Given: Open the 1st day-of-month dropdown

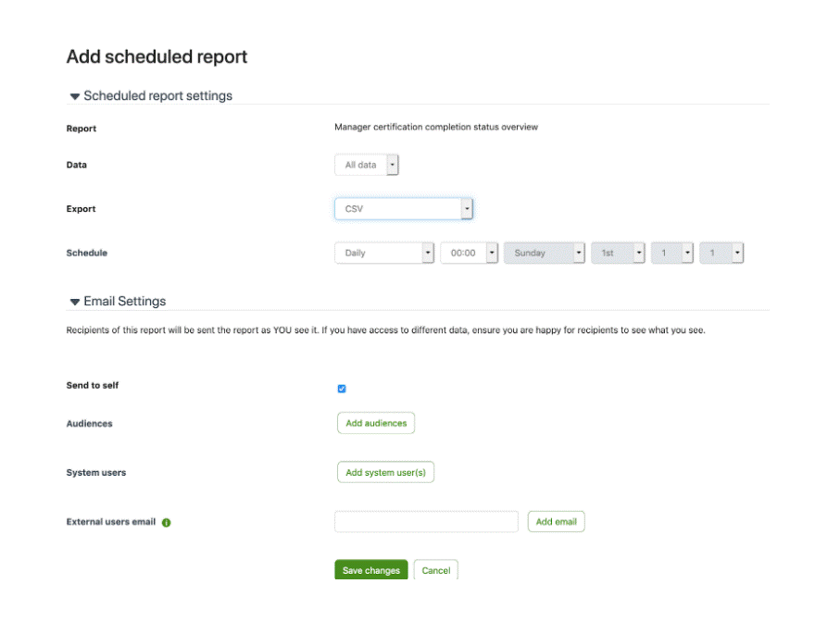Looking at the screenshot, I should (618, 253).
